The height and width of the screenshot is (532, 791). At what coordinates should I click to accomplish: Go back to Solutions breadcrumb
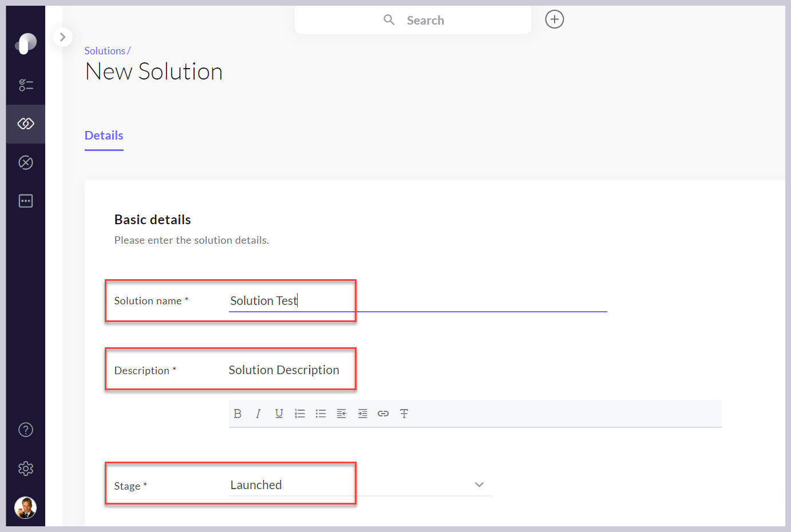[x=105, y=51]
